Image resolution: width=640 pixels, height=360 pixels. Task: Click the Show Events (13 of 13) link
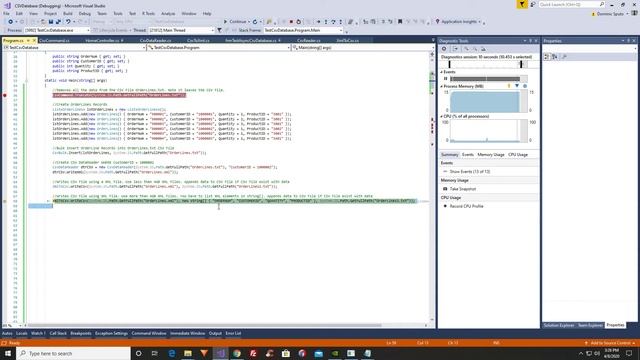tap(470, 172)
